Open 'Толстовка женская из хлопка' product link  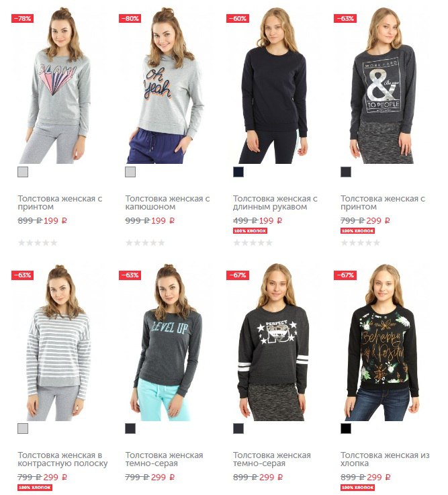click(385, 459)
